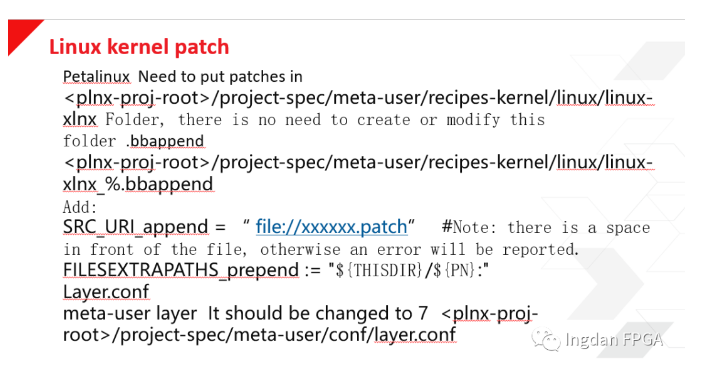Click the Ingdan FPGA watermark text
Image resolution: width=710 pixels, height=382 pixels.
[614, 340]
